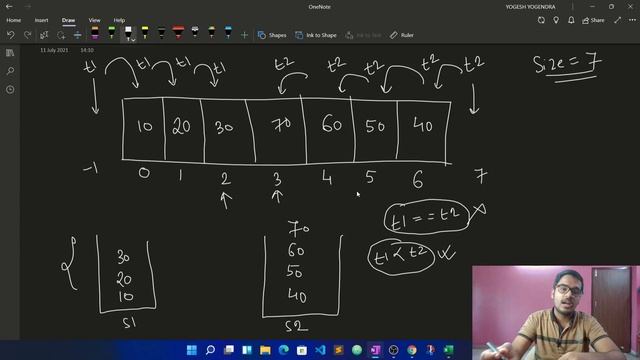This screenshot has width=640, height=360.
Task: Pick the Insert or Remove Space tool
Action: (x=78, y=35)
